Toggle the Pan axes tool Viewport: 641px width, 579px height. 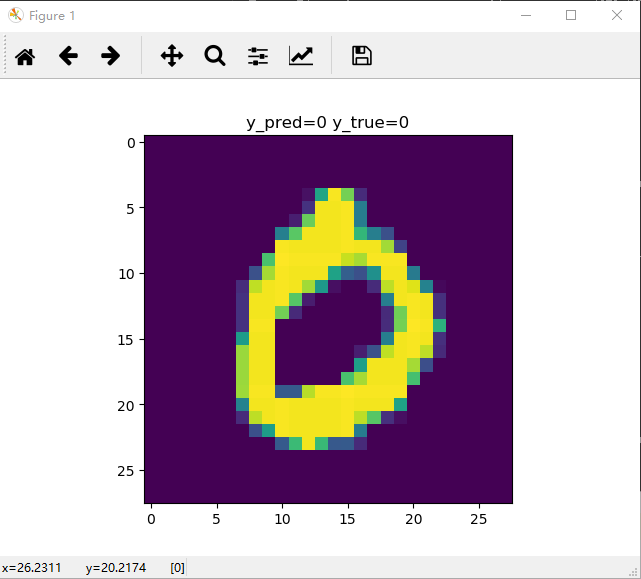172,56
